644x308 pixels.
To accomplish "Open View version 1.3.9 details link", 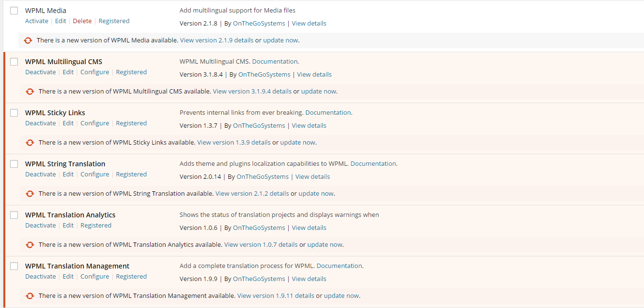I will pos(234,143).
